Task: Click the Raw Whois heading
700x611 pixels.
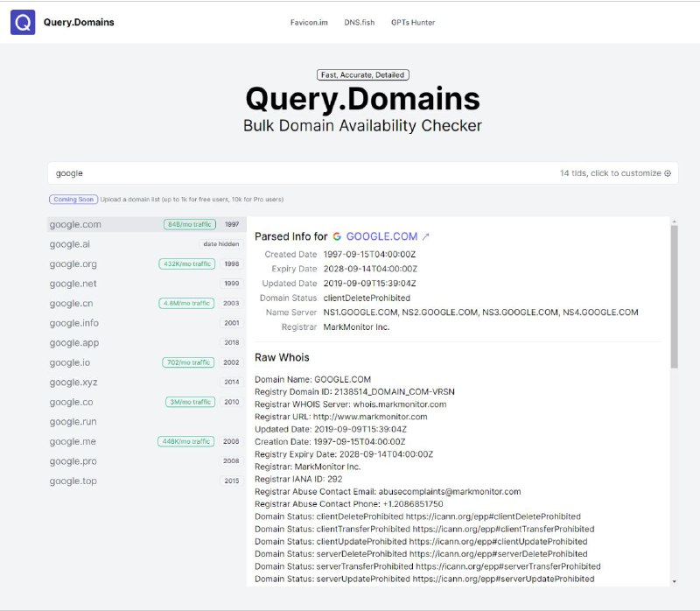Action: pos(282,357)
